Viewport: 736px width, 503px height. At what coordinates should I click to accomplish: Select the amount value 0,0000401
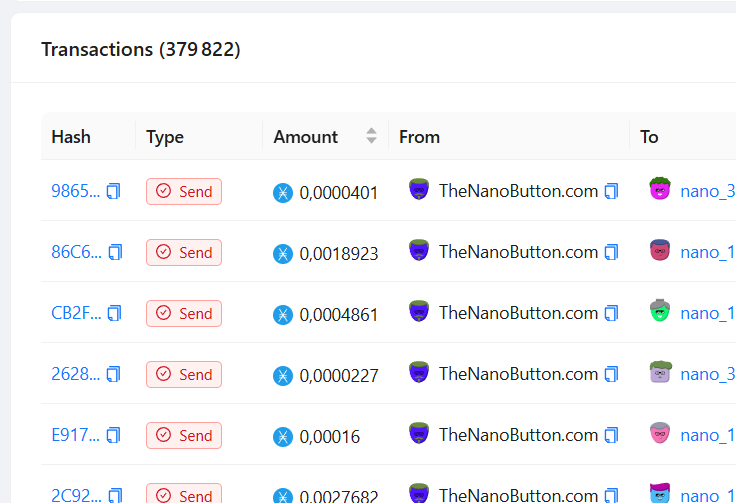[339, 193]
